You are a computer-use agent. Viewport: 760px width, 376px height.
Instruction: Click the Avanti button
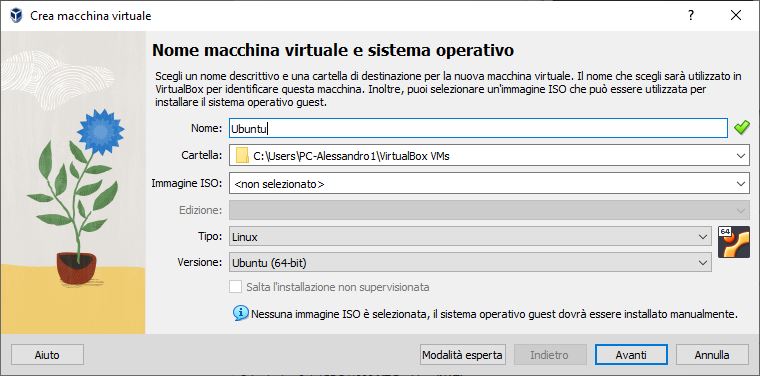pyautogui.click(x=631, y=355)
